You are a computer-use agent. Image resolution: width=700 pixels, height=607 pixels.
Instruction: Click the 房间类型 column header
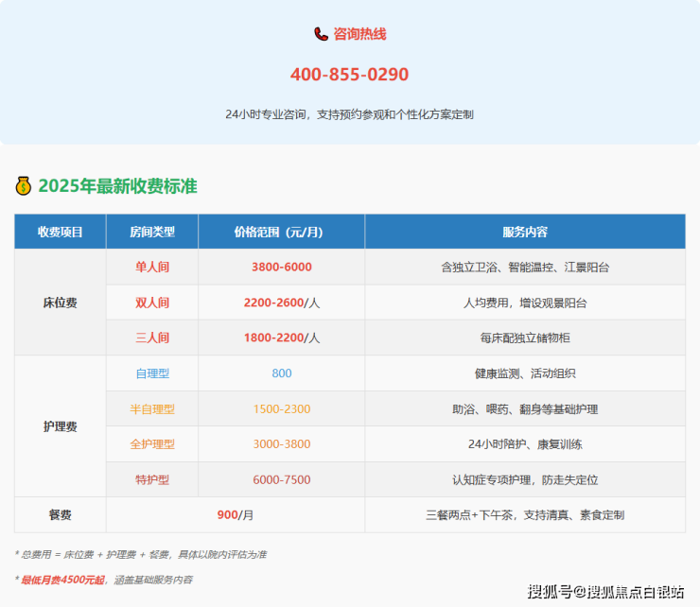tap(152, 232)
